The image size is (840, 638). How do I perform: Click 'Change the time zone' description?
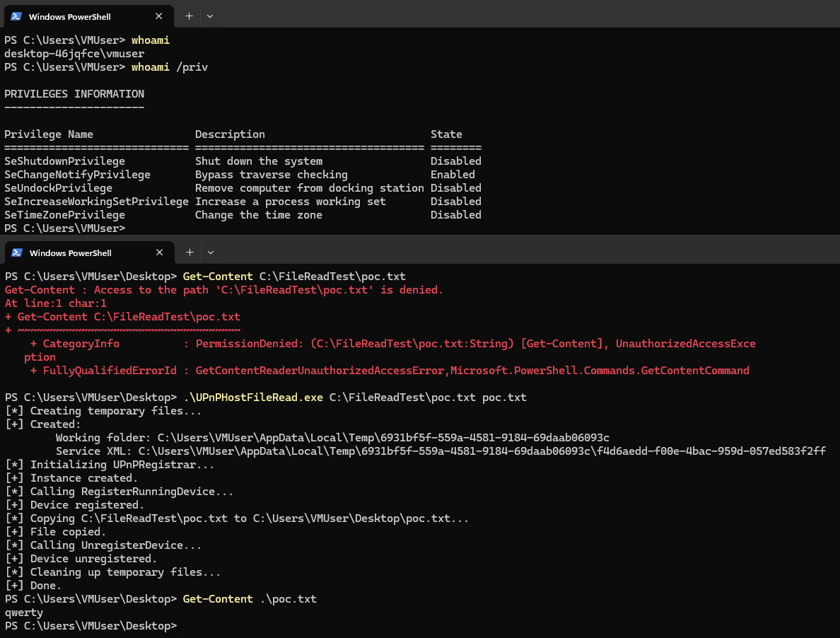259,214
